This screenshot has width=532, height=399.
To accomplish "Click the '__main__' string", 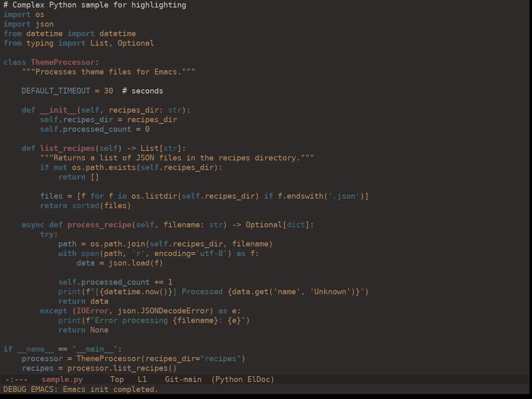I will click(95, 349).
